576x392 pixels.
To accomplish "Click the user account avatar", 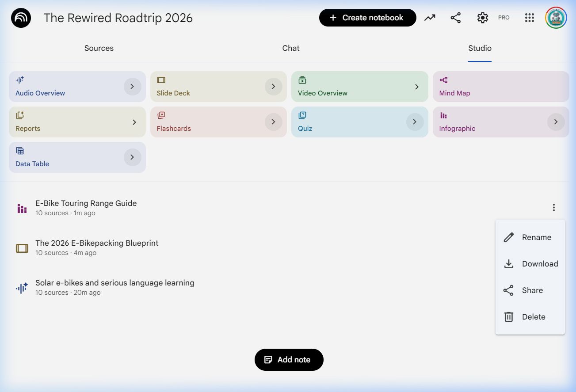I will pyautogui.click(x=556, y=18).
